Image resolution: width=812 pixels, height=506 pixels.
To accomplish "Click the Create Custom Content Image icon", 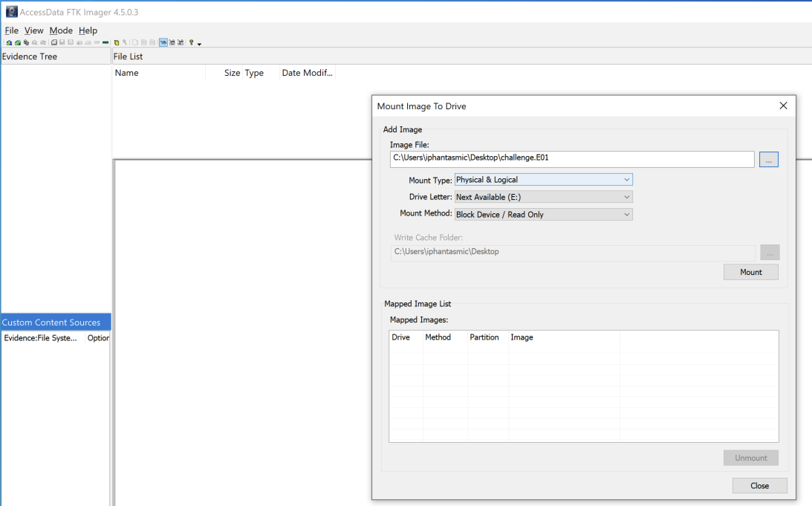I will (x=88, y=42).
